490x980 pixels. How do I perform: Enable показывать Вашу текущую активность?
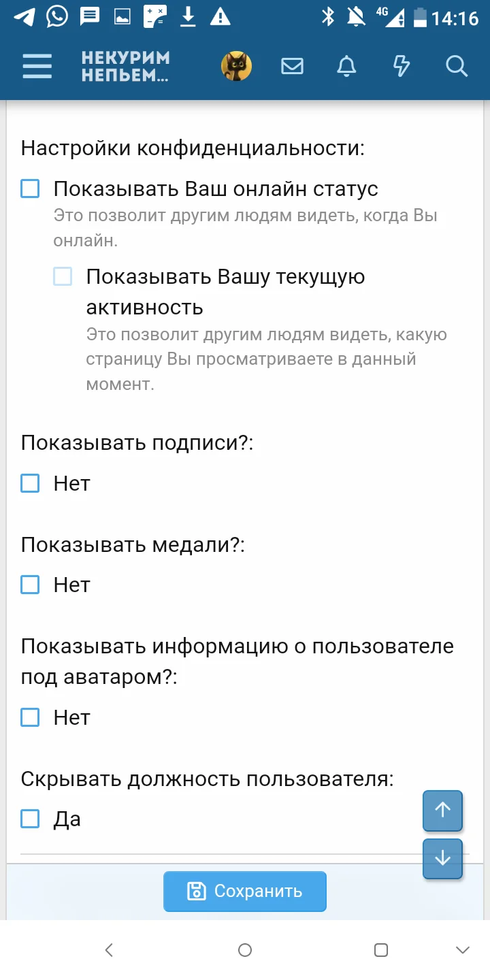pos(62,277)
